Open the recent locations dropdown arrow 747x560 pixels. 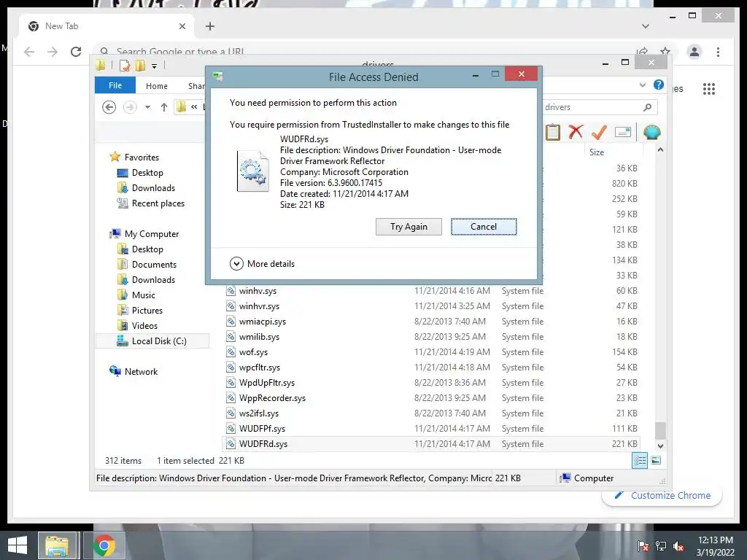[147, 107]
